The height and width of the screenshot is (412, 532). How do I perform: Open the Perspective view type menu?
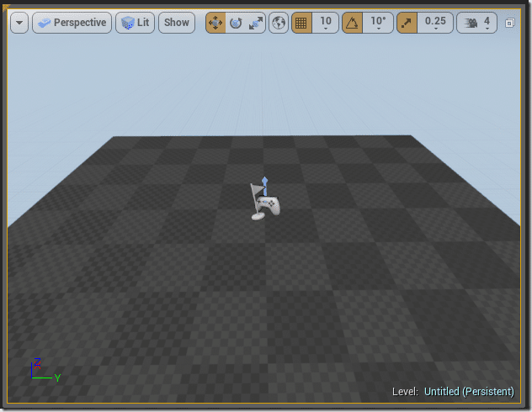coord(72,23)
